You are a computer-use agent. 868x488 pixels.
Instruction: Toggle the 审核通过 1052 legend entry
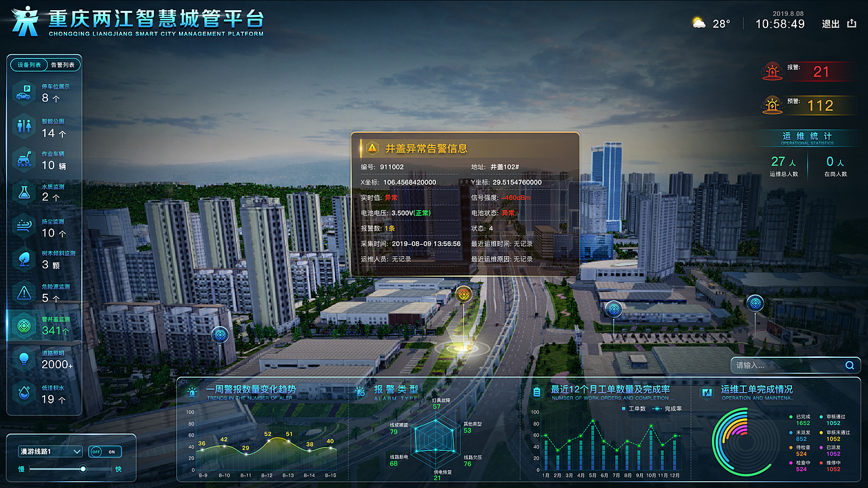click(x=833, y=420)
